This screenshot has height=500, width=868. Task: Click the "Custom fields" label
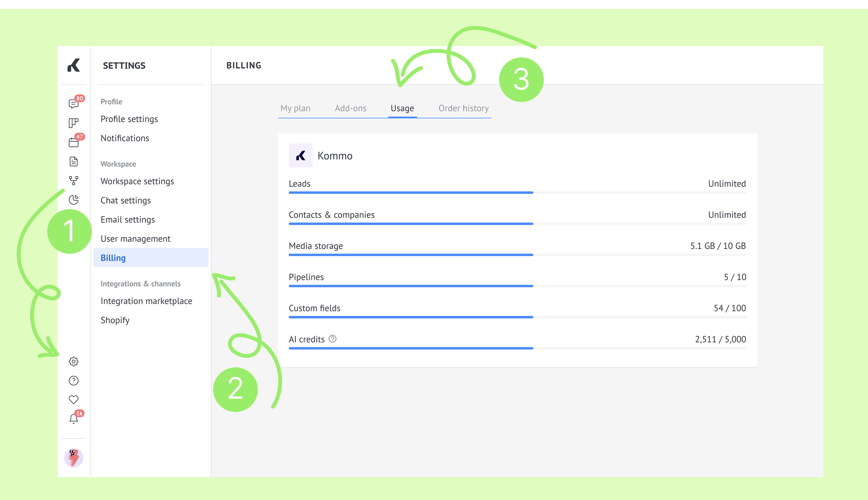click(314, 308)
